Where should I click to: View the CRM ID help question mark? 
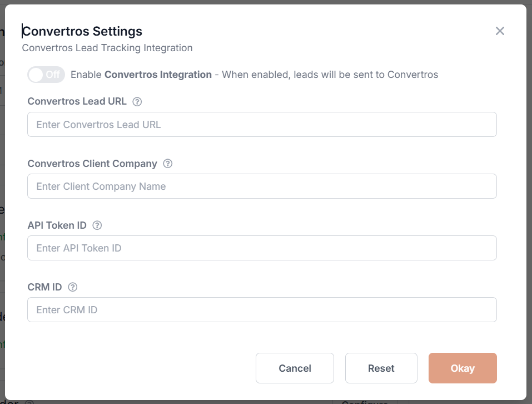pyautogui.click(x=72, y=287)
